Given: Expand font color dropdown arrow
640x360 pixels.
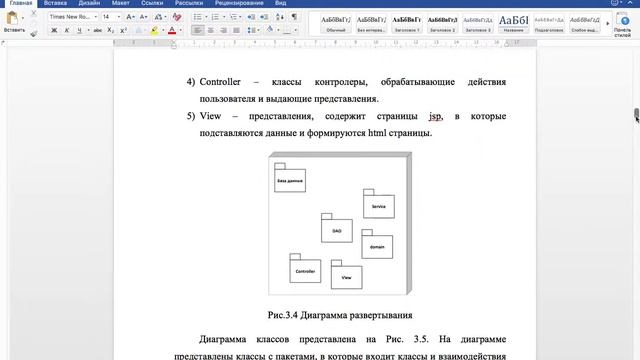Looking at the screenshot, I should (x=181, y=31).
